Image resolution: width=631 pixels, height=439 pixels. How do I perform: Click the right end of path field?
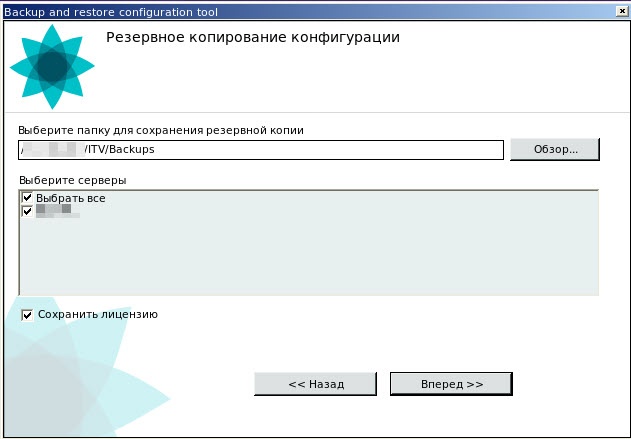click(490, 150)
